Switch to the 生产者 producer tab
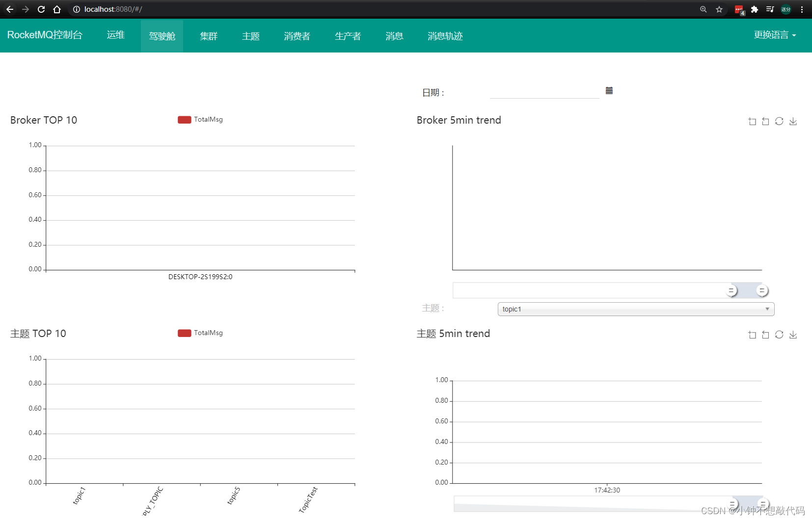Screen dimensions: 812x520 click(348, 36)
